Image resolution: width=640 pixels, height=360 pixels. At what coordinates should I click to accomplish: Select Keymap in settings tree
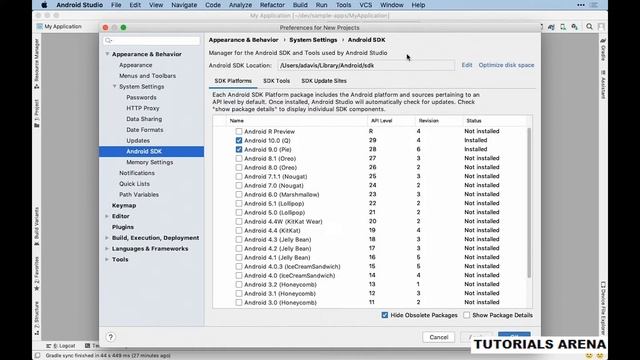(x=124, y=205)
